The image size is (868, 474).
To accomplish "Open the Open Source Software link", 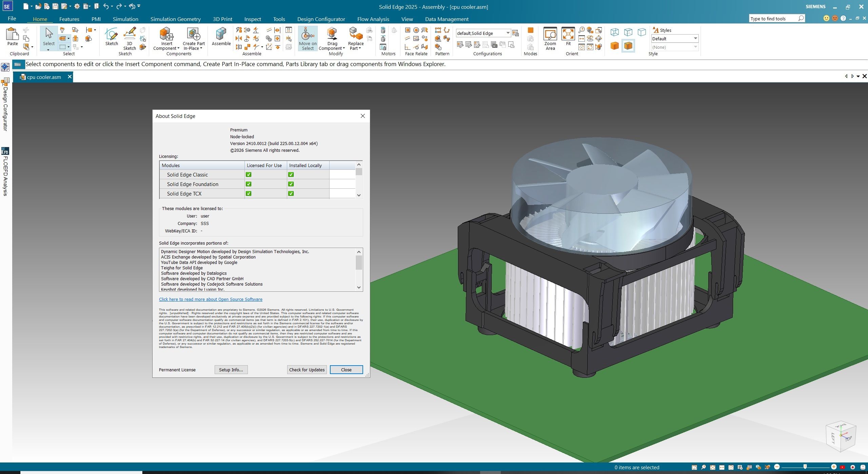I will [x=211, y=299].
